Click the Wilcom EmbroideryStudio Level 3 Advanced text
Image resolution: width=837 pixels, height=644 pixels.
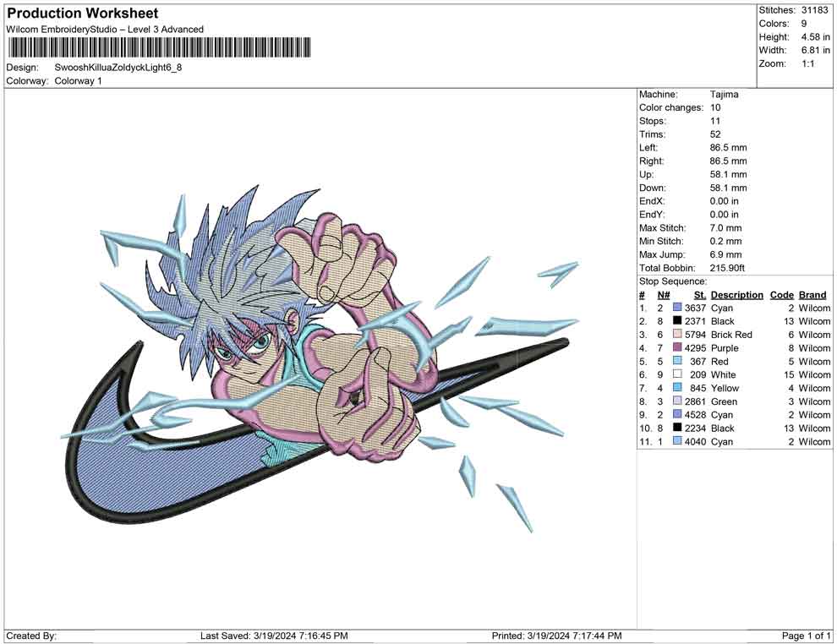point(105,30)
